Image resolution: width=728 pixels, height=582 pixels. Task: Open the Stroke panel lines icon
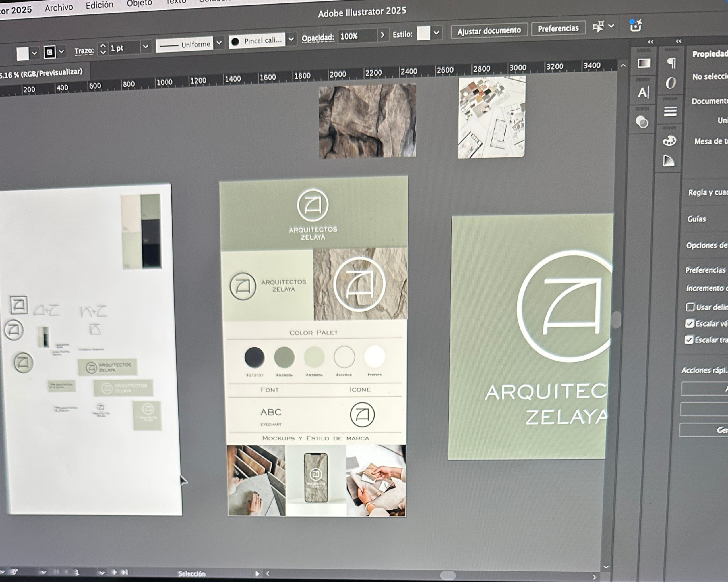point(670,111)
